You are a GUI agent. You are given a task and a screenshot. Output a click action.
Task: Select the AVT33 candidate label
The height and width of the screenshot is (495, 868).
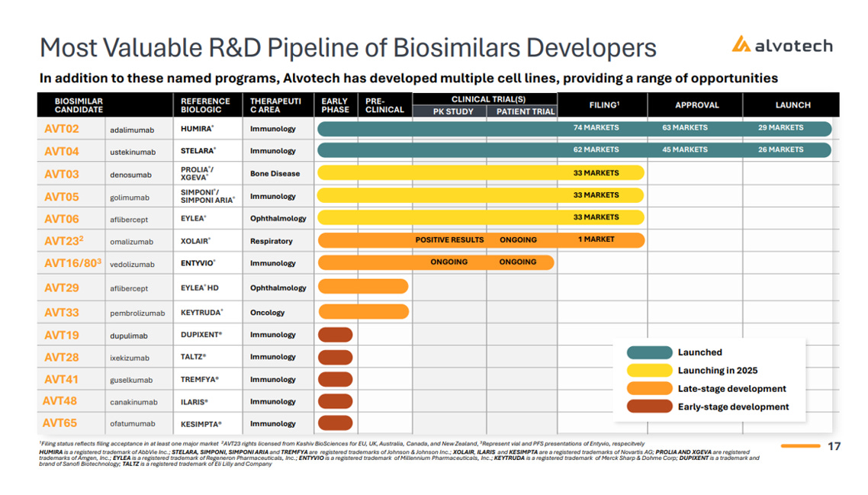(62, 312)
